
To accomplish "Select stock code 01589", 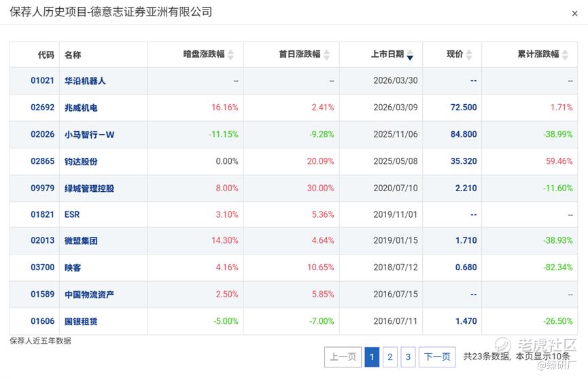I will tap(42, 294).
